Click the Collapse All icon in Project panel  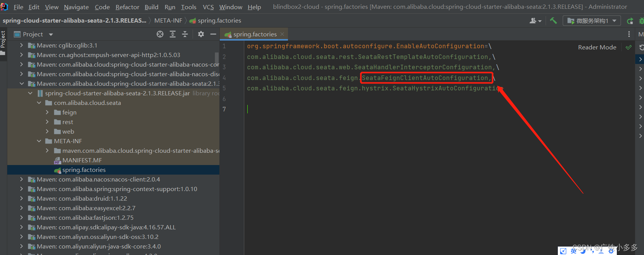tap(185, 34)
